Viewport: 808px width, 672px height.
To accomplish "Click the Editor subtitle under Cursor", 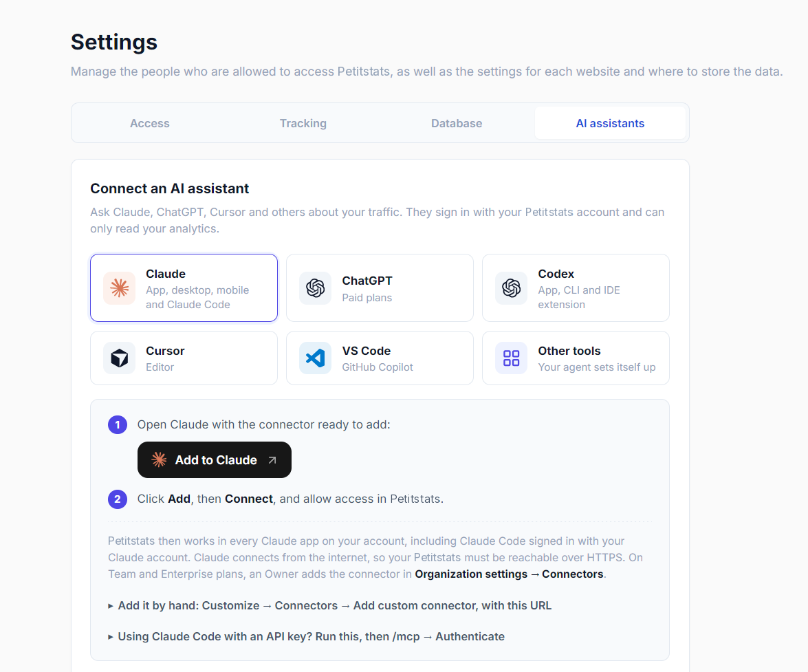I will [x=160, y=367].
